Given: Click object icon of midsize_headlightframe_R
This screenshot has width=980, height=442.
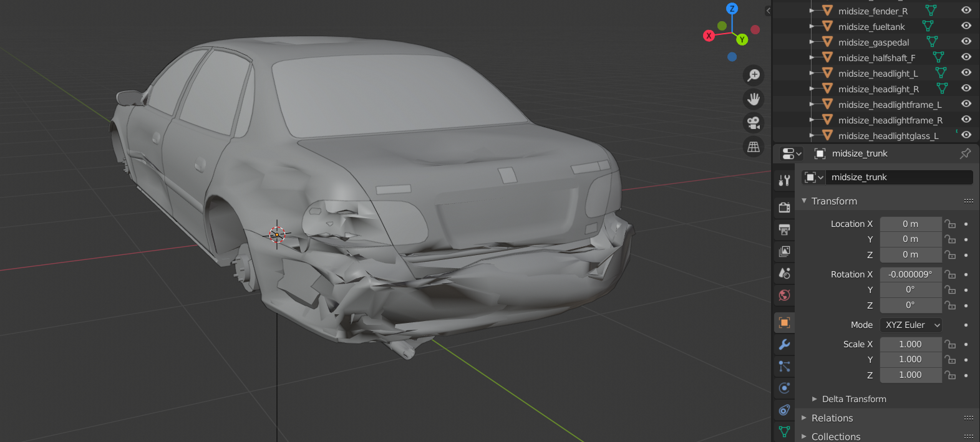Looking at the screenshot, I should [x=828, y=120].
